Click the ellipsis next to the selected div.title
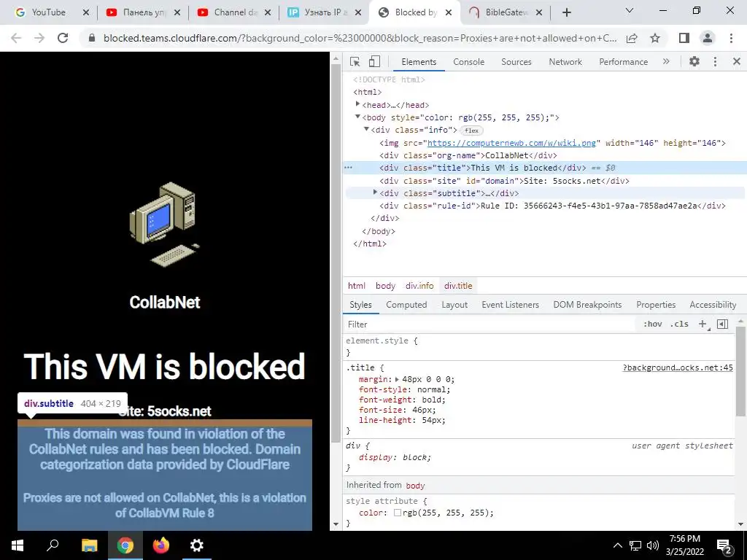The width and height of the screenshot is (747, 560). click(348, 168)
